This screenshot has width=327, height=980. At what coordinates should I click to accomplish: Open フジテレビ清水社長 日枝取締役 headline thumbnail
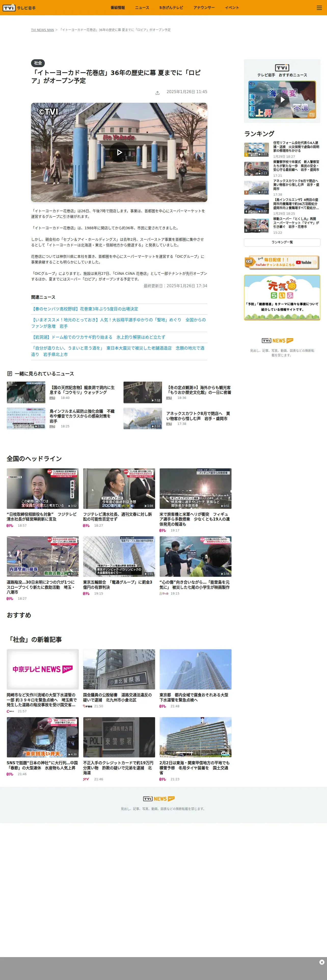[x=43, y=488]
